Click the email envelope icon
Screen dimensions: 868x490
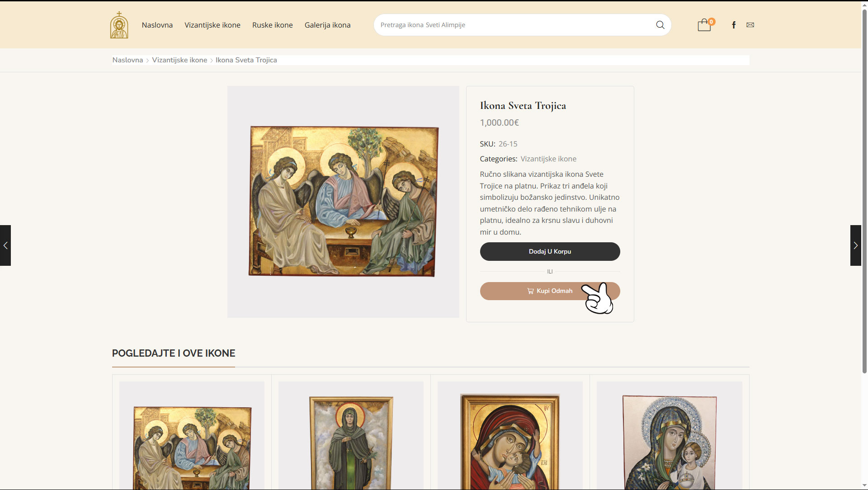[750, 25]
